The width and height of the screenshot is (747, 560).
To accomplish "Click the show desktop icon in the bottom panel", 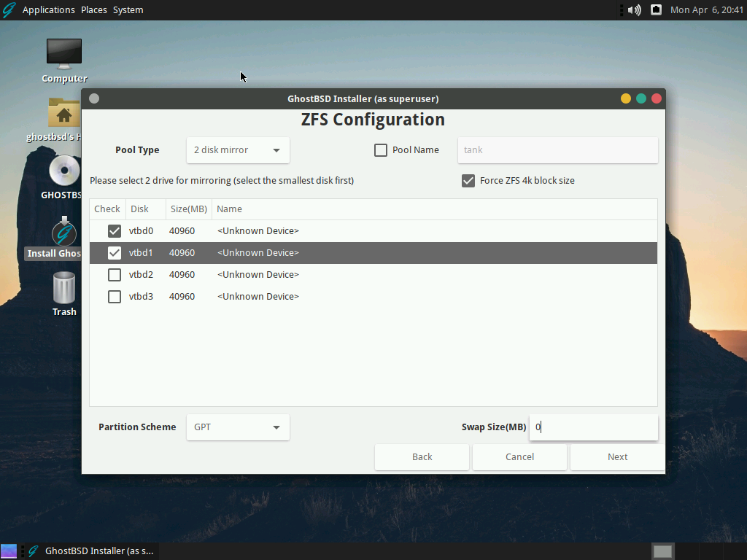I will click(9, 551).
